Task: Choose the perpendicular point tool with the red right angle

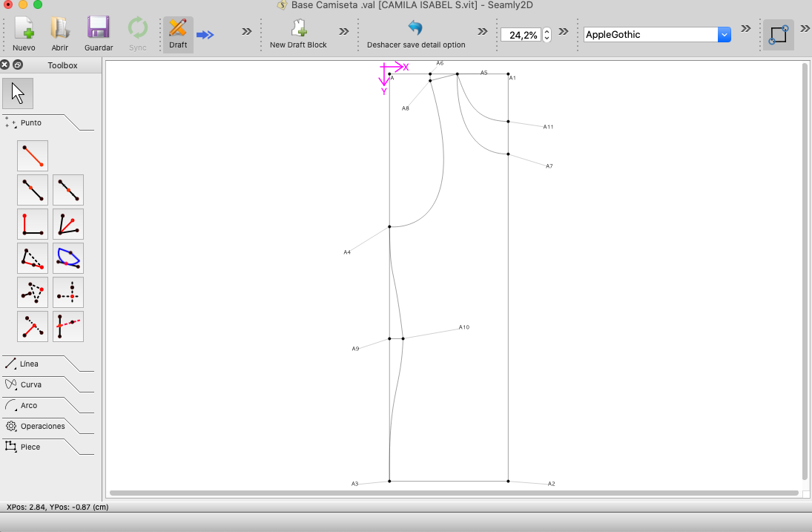Action: [x=33, y=224]
